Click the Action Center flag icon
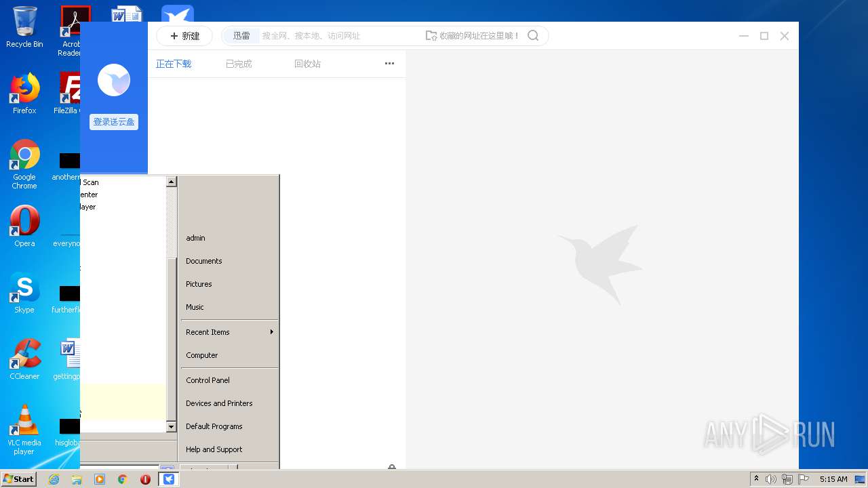Screen dimensions: 868x488 804,479
